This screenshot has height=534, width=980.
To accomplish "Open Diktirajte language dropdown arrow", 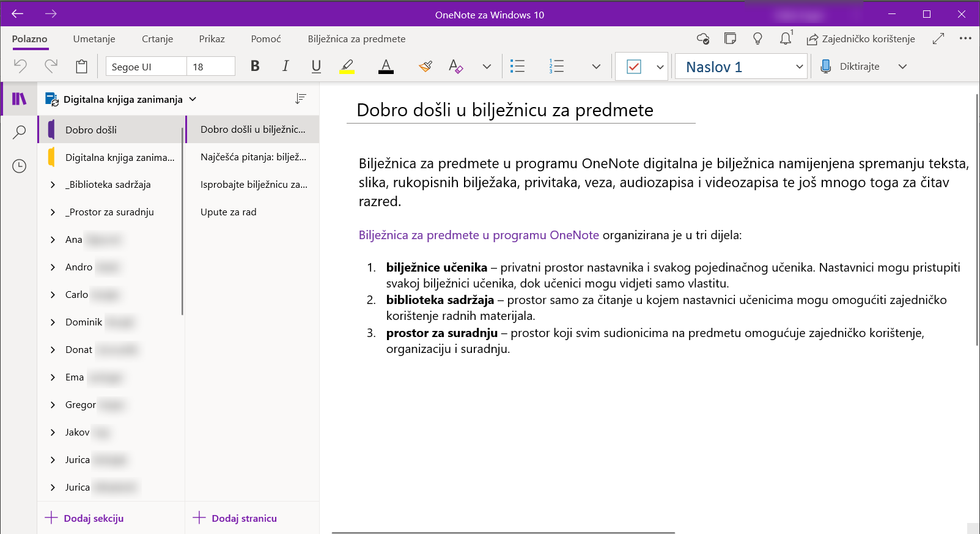I will coord(902,67).
